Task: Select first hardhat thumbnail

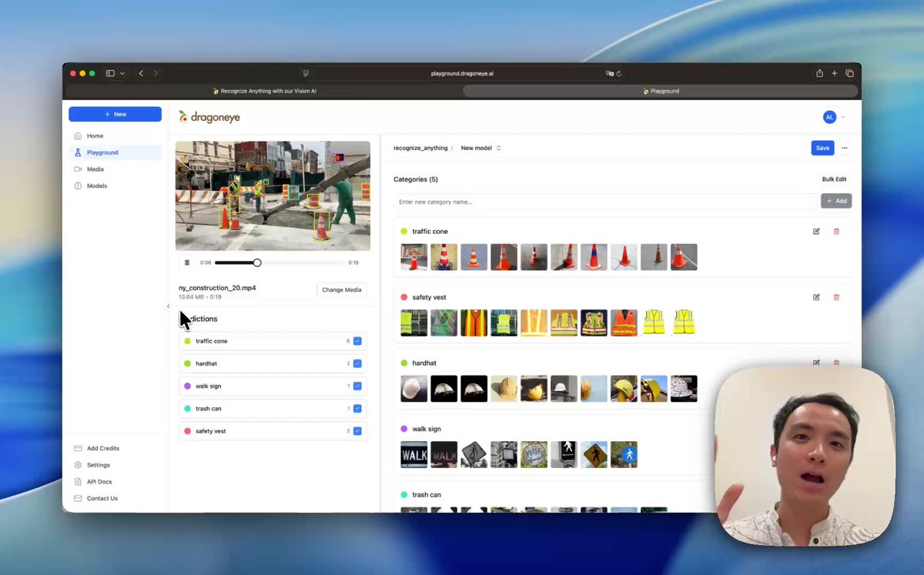Action: click(x=414, y=389)
